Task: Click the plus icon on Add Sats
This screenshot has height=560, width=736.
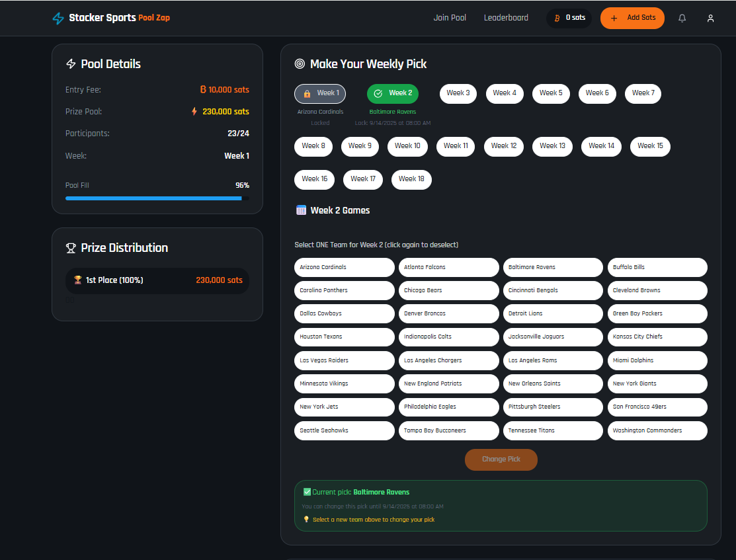Action: pos(614,19)
